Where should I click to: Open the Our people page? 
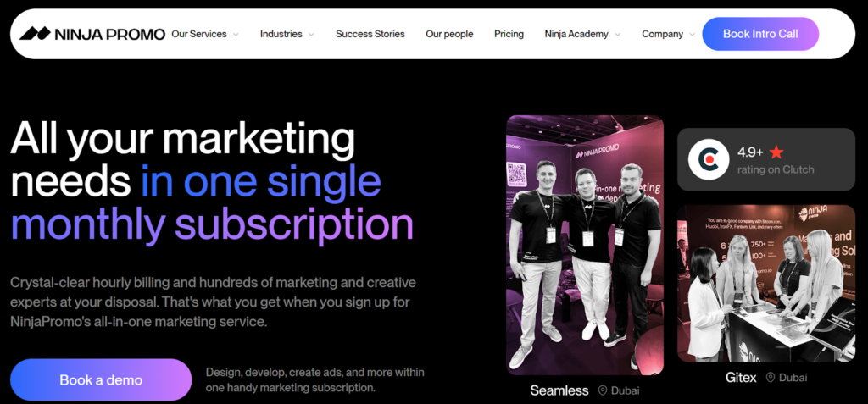click(x=449, y=34)
